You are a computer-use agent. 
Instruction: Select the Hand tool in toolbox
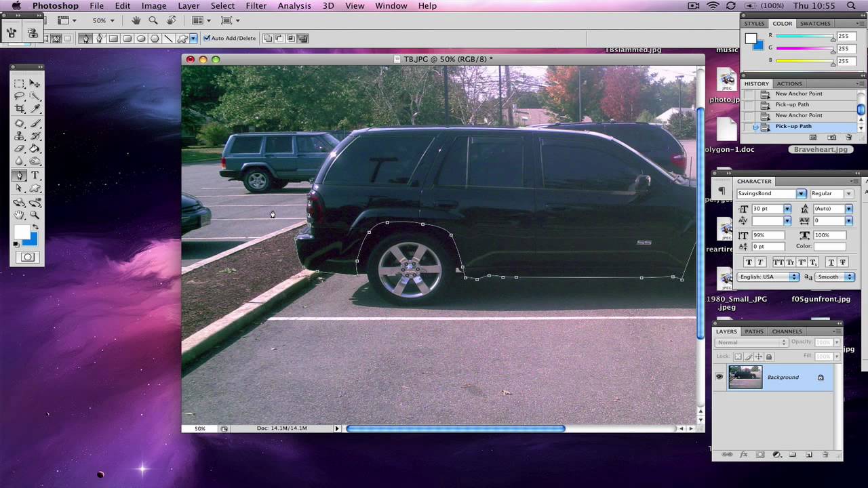(x=20, y=215)
